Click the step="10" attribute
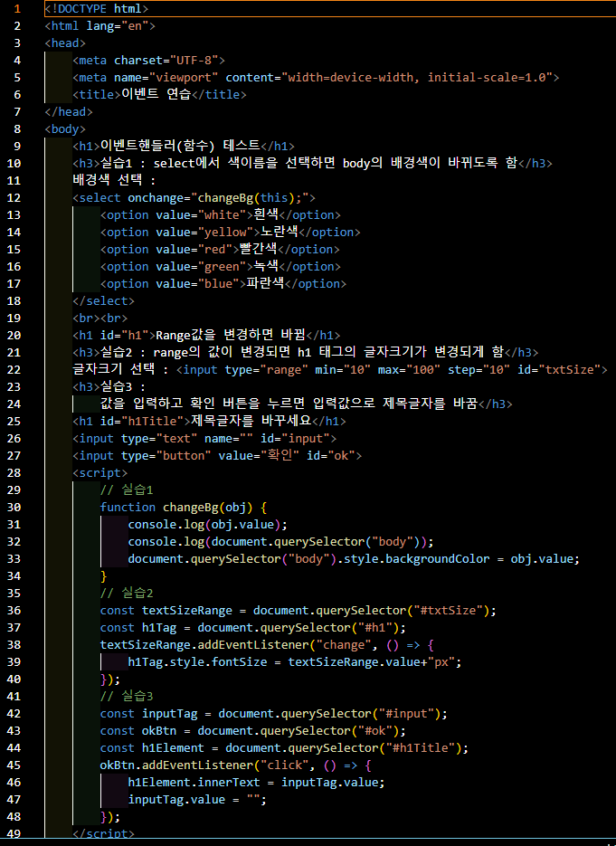 tap(479, 369)
